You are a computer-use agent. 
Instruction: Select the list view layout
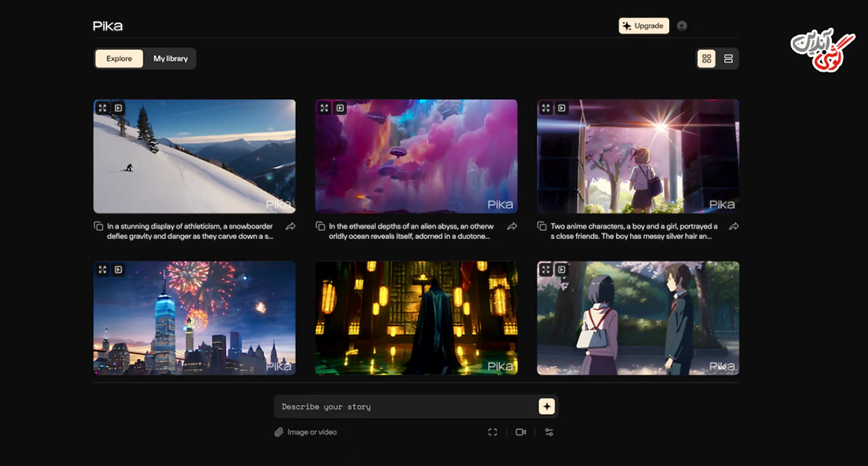coord(728,59)
